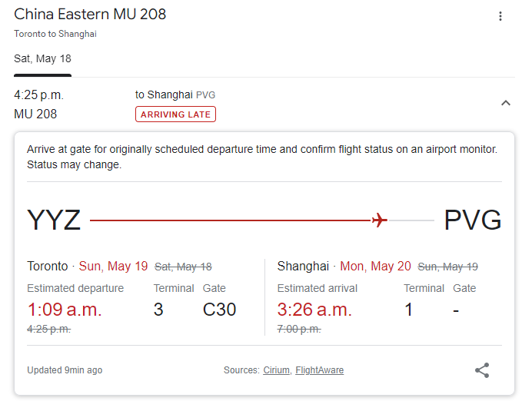Click the estimated arrival time 3:26 a.m.
Screen dimensions: 532x401
point(314,310)
